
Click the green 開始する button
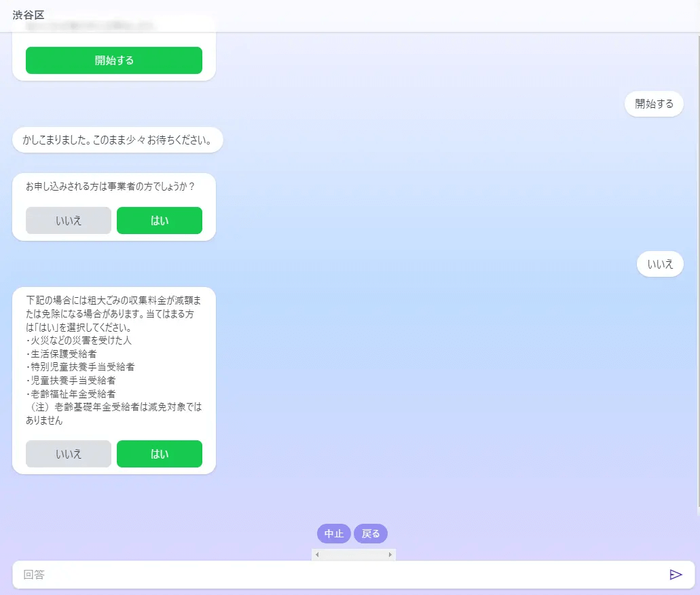(114, 60)
